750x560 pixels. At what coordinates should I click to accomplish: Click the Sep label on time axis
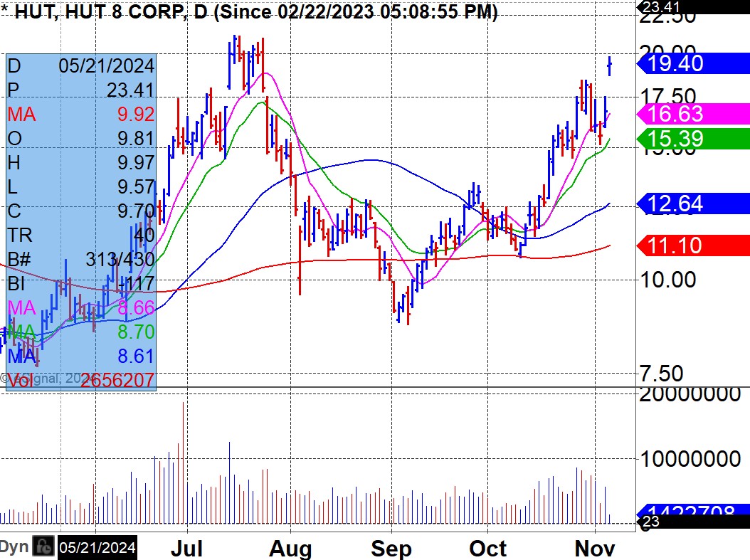[391, 548]
